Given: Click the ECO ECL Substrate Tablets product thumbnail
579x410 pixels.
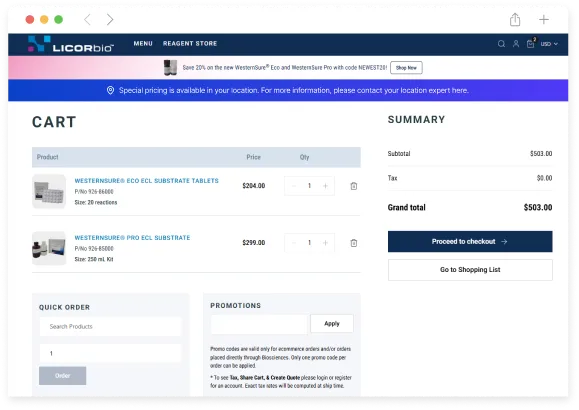Looking at the screenshot, I should click(x=49, y=191).
